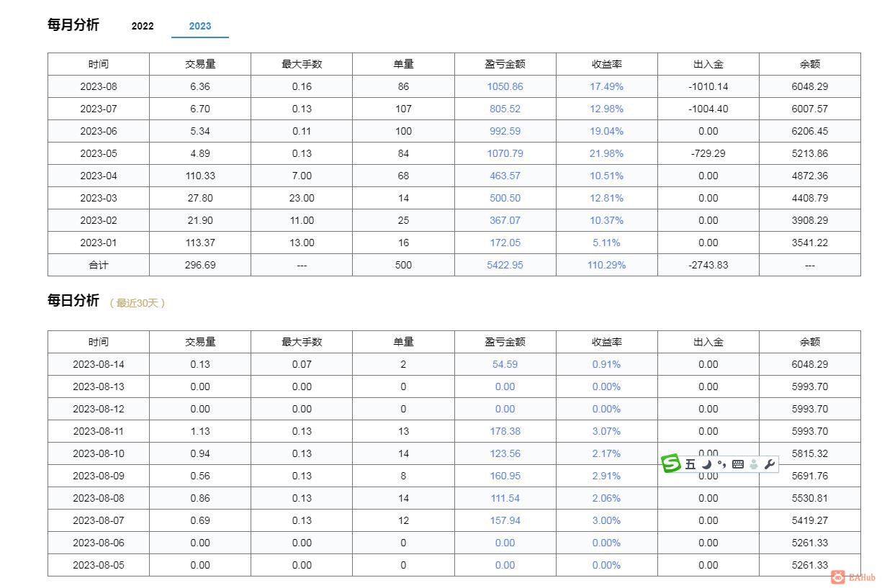
Task: Click the 17.49% return rate link
Action: tap(606, 86)
